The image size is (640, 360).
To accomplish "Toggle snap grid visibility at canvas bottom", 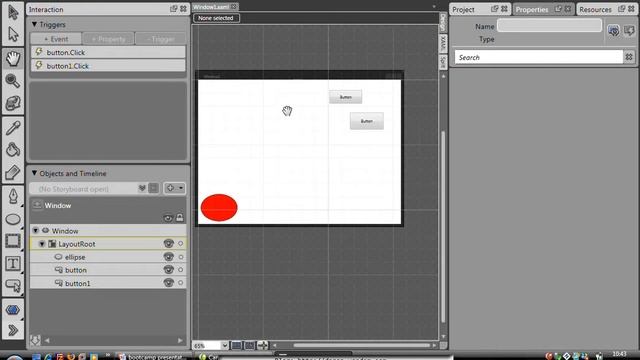I will click(x=236, y=345).
